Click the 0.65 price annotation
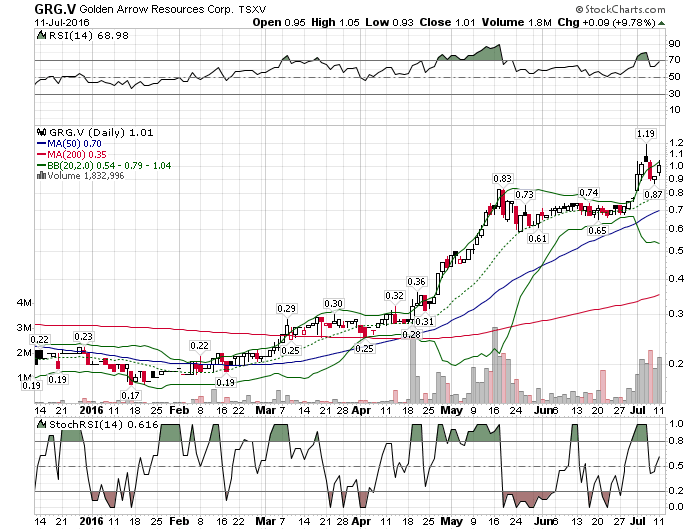 tap(597, 230)
